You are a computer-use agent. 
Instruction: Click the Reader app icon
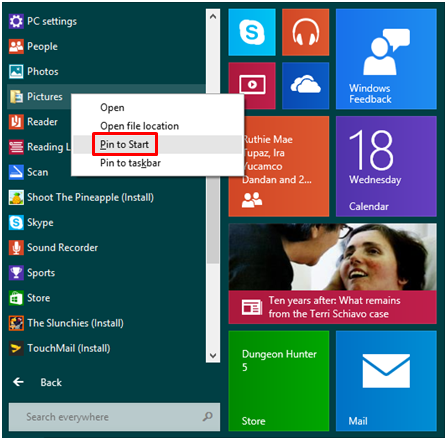coord(16,122)
